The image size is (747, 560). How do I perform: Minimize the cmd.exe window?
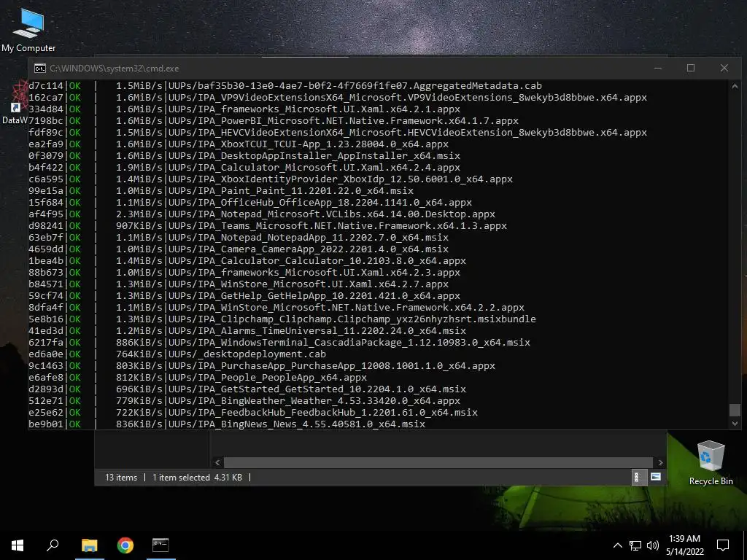(x=658, y=68)
